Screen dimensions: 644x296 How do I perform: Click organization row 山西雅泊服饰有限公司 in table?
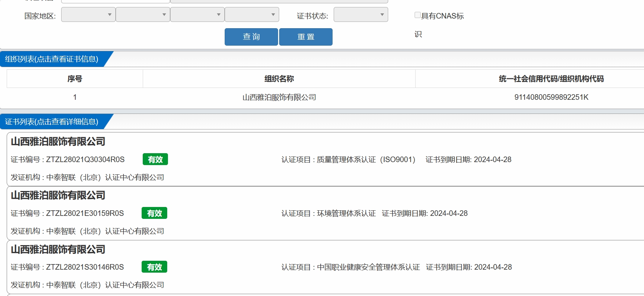[x=279, y=97]
